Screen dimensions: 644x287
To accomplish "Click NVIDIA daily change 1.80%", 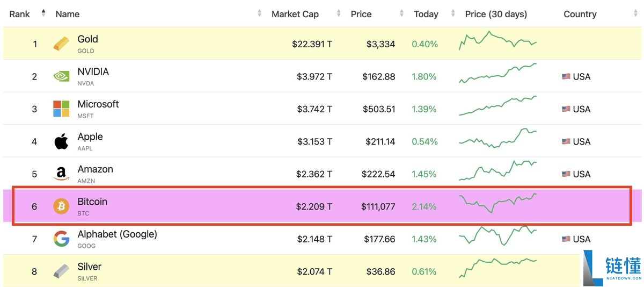I will (425, 76).
